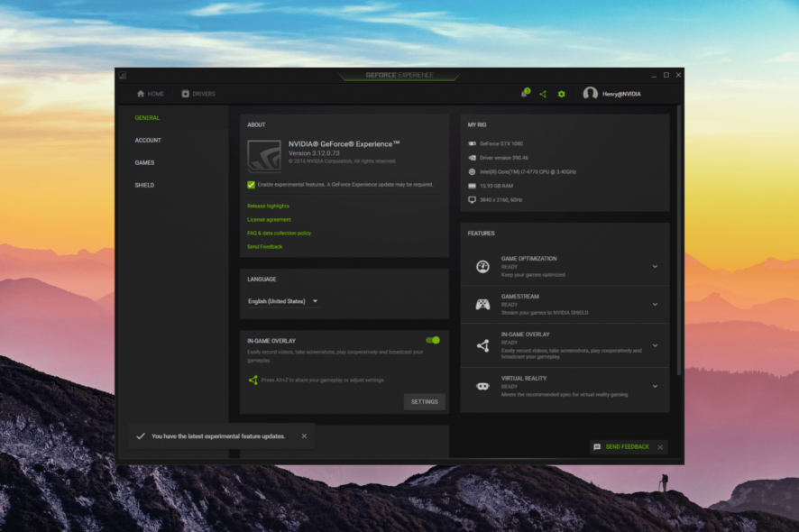Viewport: 799px width, 532px height.
Task: Click the RAM icon beside 15.93 GB RAM
Action: click(472, 186)
